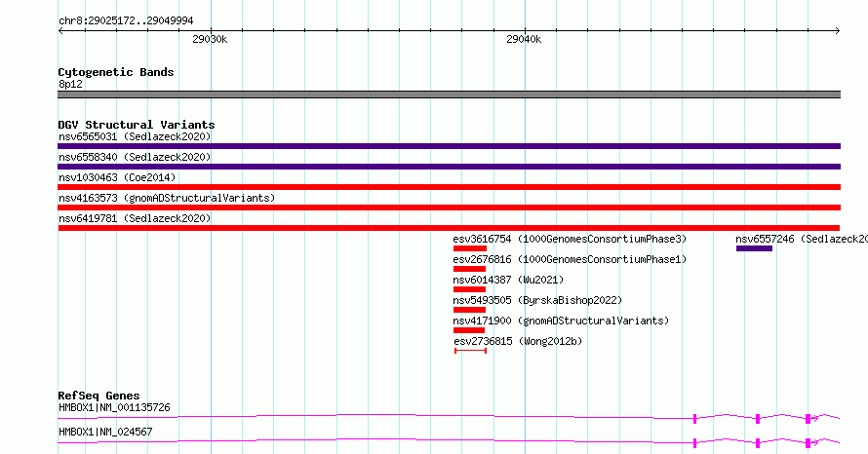The image size is (868, 454).
Task: Click the short red bar under esv3616754
Action: pos(470,248)
